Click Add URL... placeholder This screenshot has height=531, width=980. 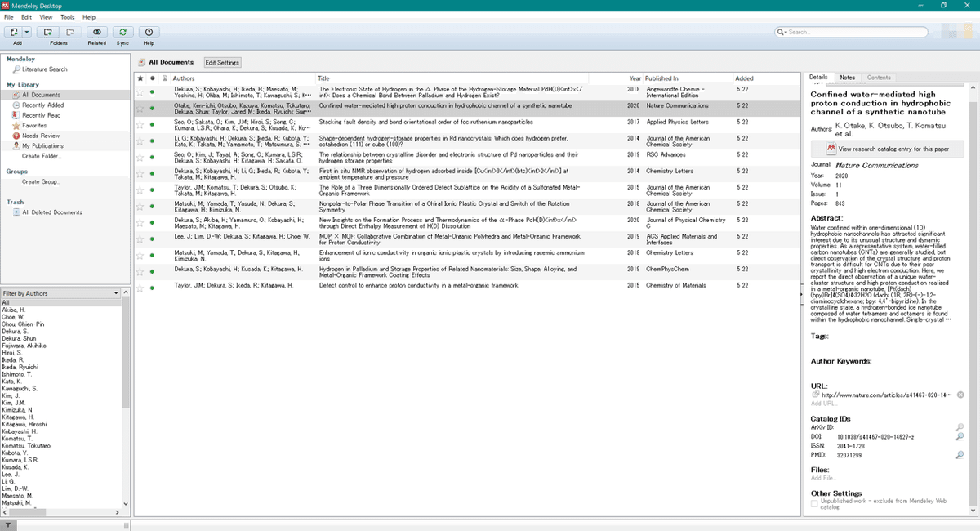823,404
